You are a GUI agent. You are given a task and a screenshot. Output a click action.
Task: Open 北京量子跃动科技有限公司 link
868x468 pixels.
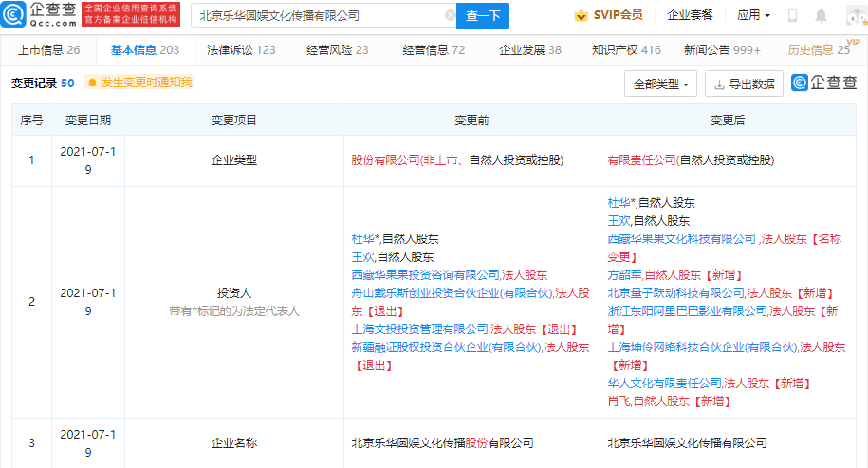(676, 293)
